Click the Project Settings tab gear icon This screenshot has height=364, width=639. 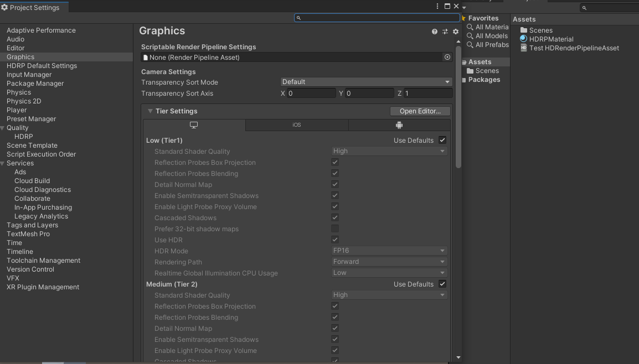[x=4, y=7]
